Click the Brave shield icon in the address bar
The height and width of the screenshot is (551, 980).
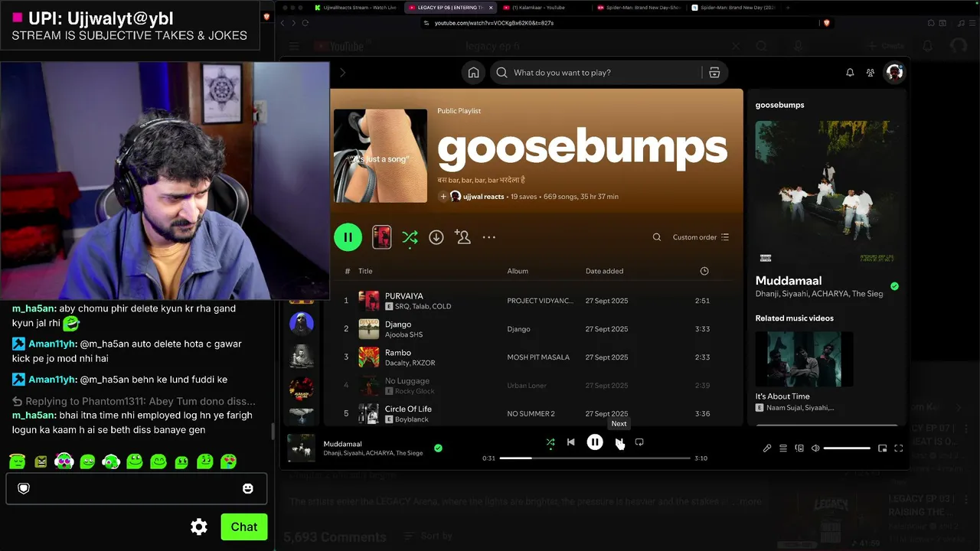(827, 23)
